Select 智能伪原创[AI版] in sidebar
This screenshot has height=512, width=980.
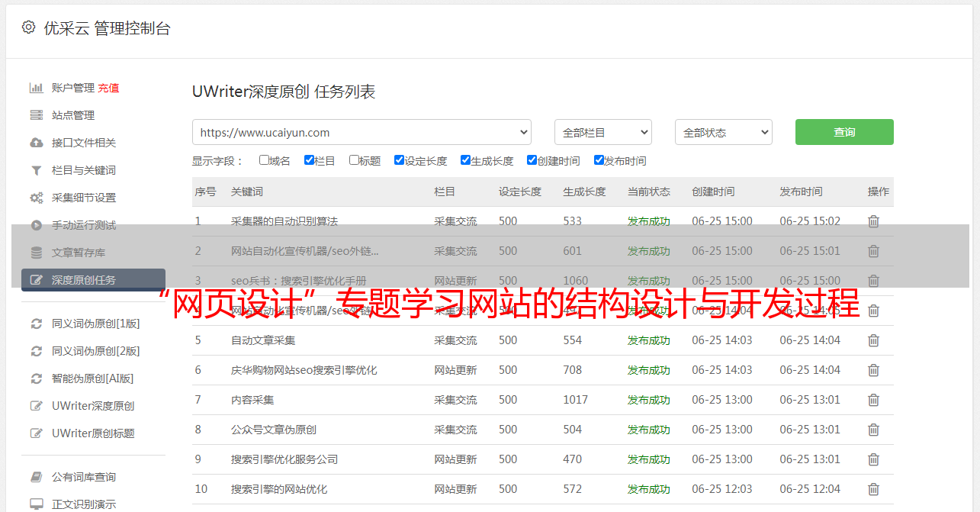92,378
